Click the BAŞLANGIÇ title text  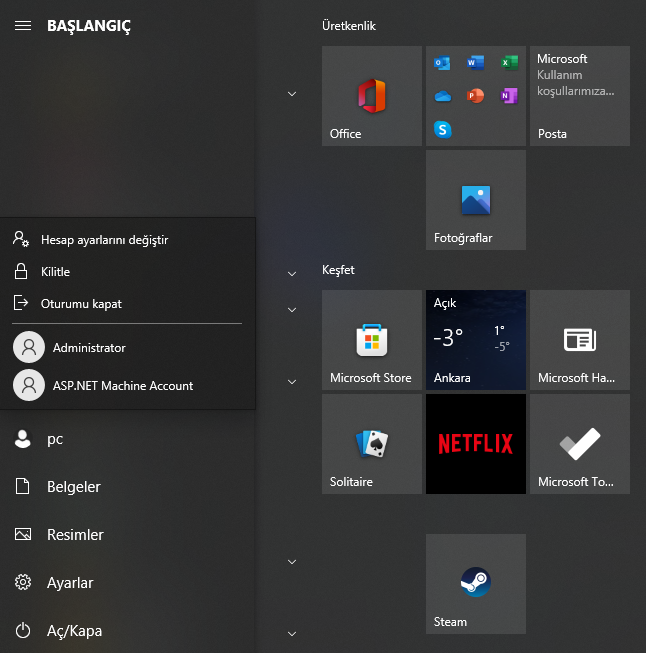coord(89,26)
